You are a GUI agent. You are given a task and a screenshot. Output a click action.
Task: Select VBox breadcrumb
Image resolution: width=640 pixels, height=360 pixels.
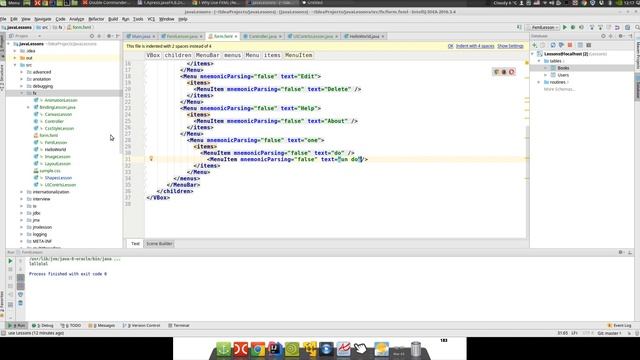pyautogui.click(x=153, y=55)
